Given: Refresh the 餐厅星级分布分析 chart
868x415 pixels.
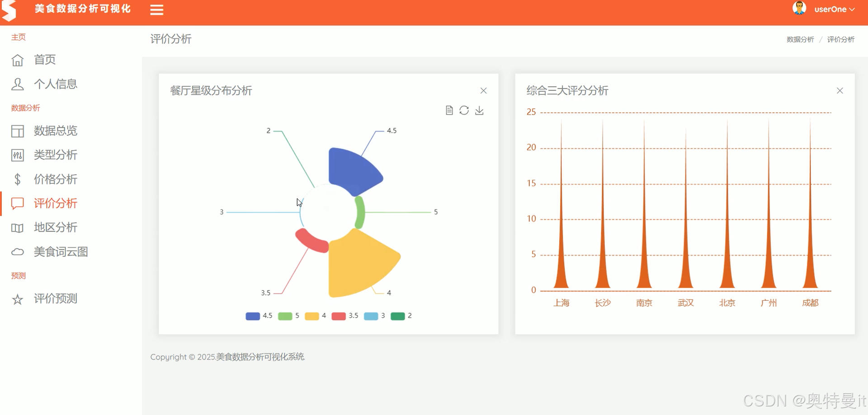Looking at the screenshot, I should point(464,110).
